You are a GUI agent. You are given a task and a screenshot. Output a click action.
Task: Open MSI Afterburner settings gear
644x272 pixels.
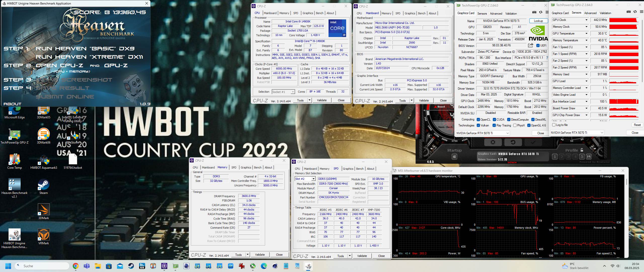(x=493, y=142)
